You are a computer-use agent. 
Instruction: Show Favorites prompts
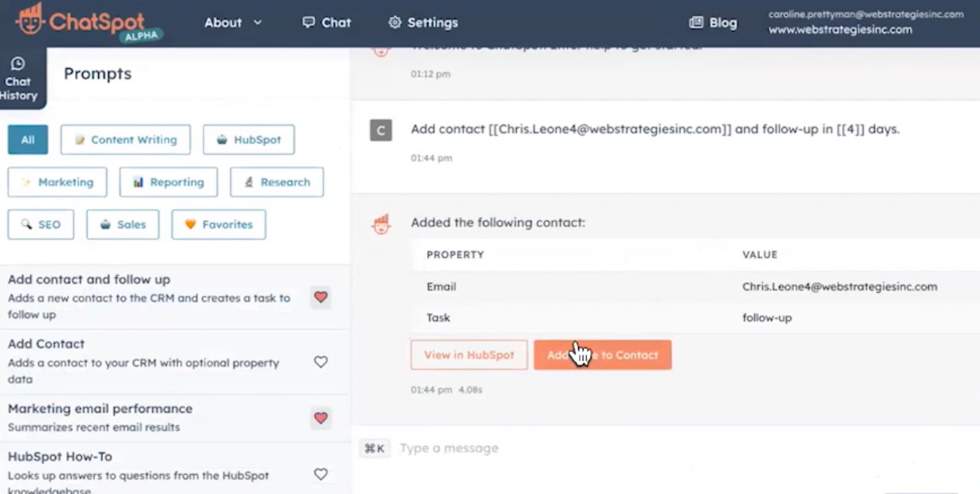(x=218, y=224)
